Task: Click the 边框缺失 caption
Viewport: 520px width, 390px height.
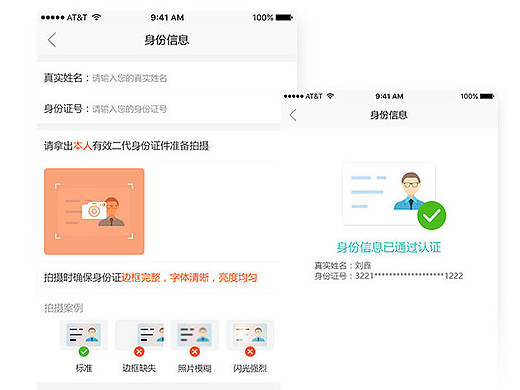Action: pos(139,368)
